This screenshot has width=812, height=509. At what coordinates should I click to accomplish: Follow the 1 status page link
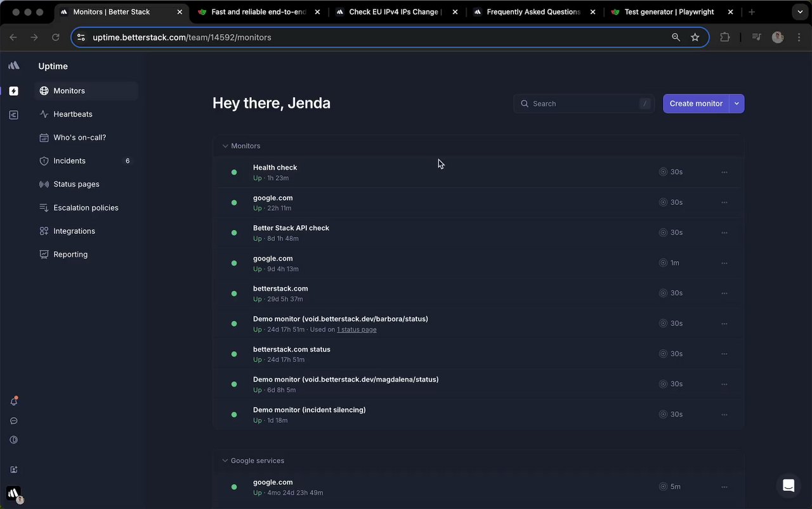pyautogui.click(x=357, y=330)
